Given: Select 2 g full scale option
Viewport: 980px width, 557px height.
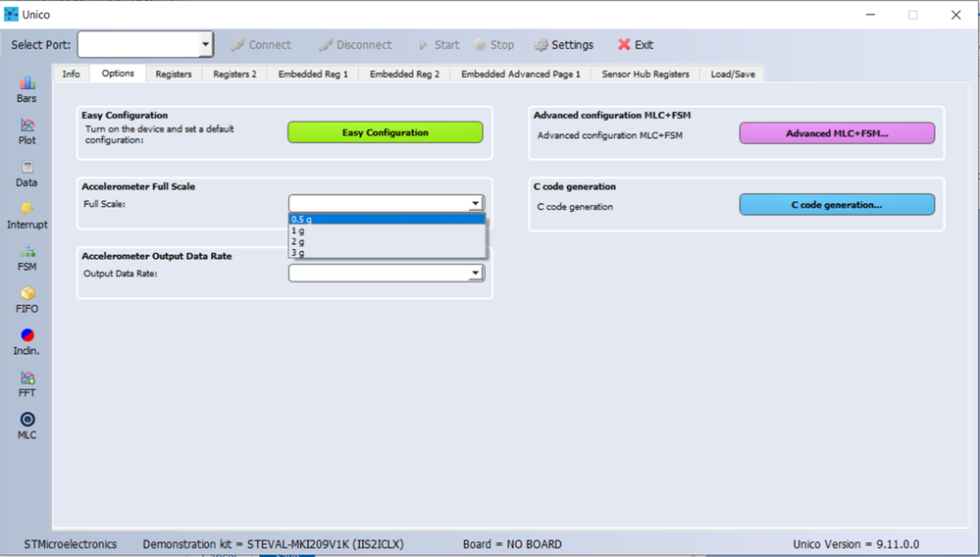Looking at the screenshot, I should (x=387, y=241).
